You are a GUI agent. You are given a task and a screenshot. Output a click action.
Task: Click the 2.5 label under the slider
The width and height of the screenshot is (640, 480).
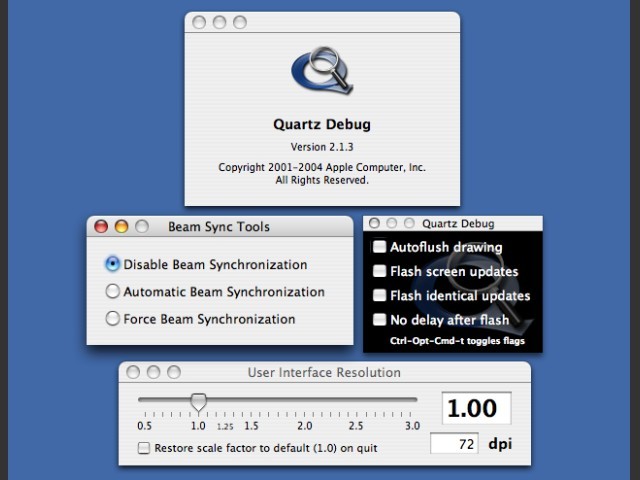click(x=356, y=426)
